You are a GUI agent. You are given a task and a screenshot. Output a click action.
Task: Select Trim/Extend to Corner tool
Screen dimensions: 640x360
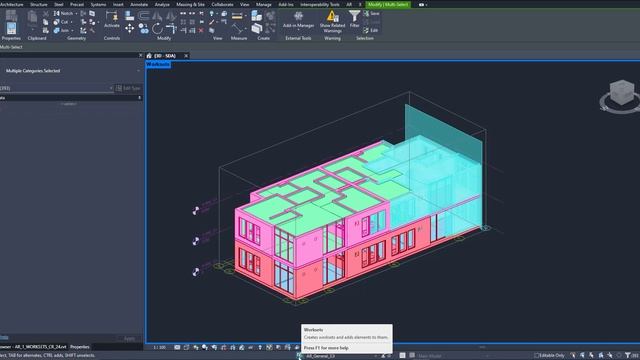click(171, 29)
